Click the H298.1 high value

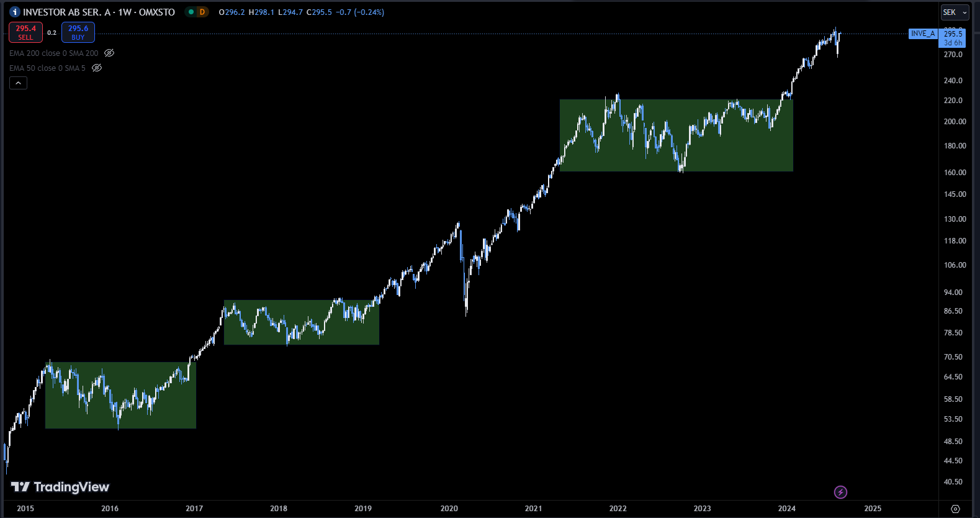click(261, 12)
